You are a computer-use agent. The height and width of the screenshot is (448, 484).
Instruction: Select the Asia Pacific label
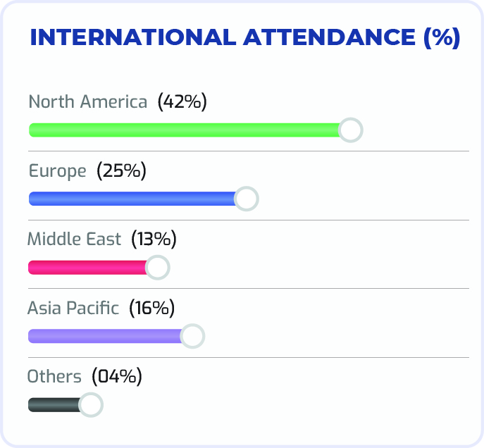(x=73, y=309)
